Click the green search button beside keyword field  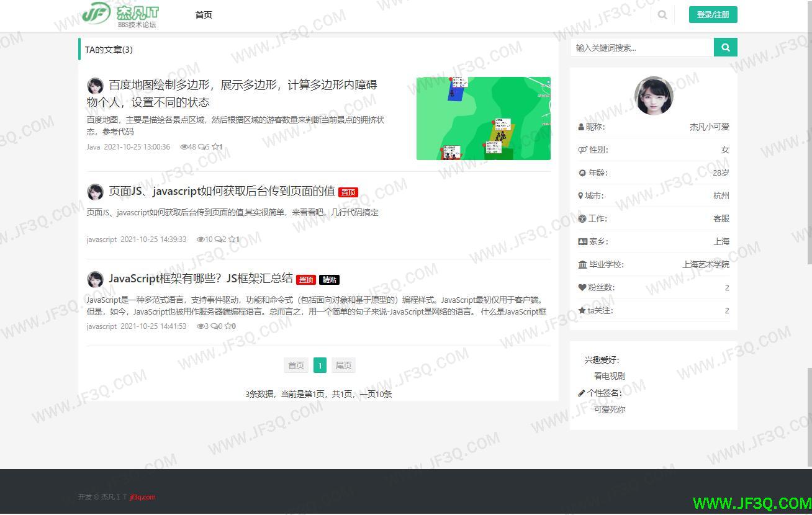(x=725, y=47)
